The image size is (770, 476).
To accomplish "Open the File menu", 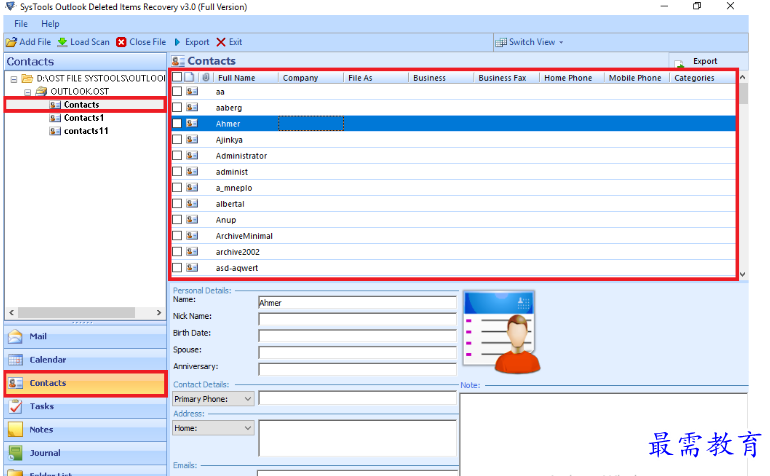I will point(21,24).
